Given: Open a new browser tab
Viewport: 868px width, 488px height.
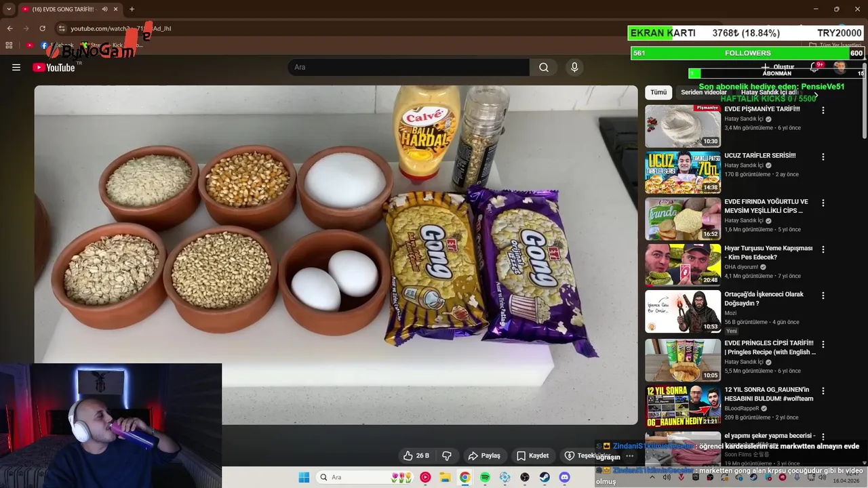Looking at the screenshot, I should click(x=132, y=9).
